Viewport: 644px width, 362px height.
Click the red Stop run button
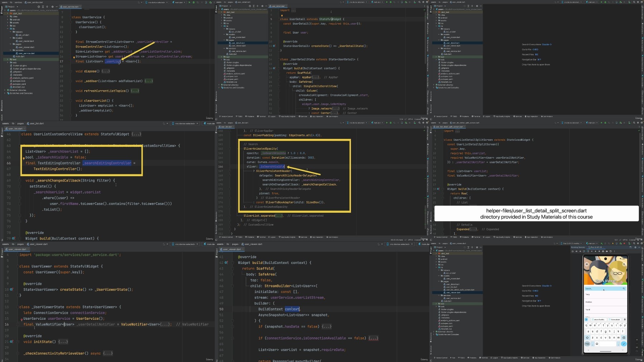click(x=624, y=243)
